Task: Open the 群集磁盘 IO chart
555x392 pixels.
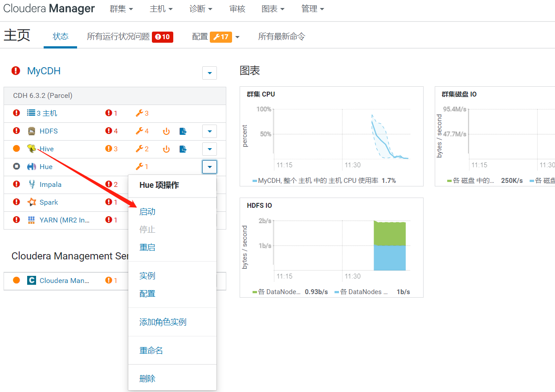Action: tap(495, 136)
